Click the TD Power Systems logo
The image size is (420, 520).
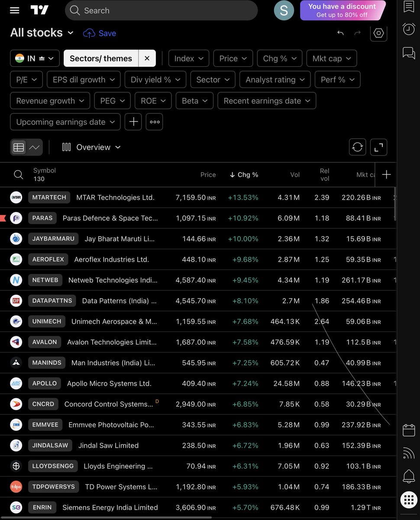(x=16, y=487)
